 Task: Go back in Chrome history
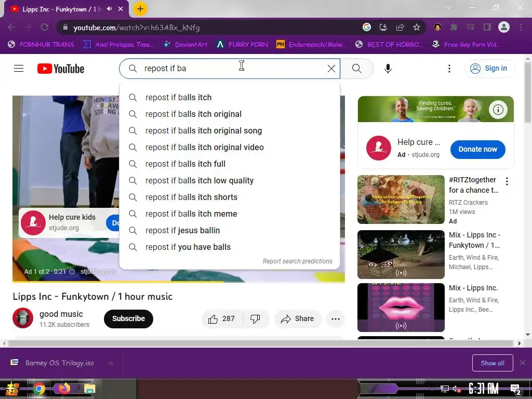click(x=11, y=27)
